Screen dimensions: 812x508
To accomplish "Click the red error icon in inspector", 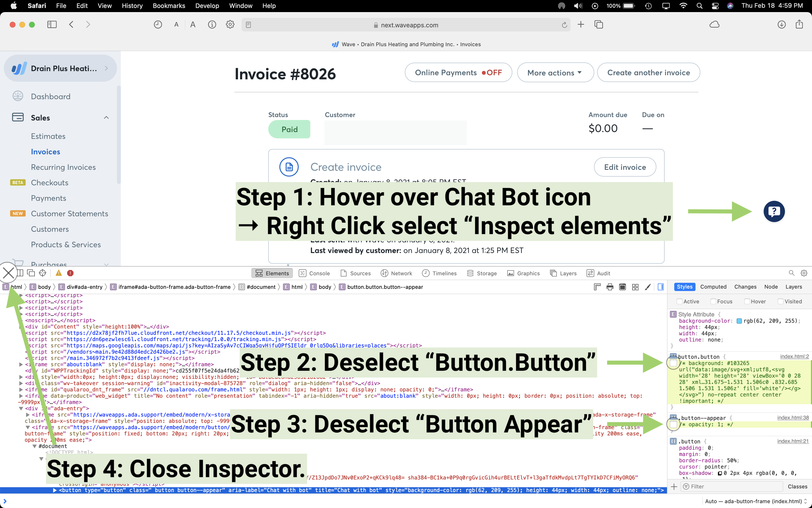I will point(70,273).
